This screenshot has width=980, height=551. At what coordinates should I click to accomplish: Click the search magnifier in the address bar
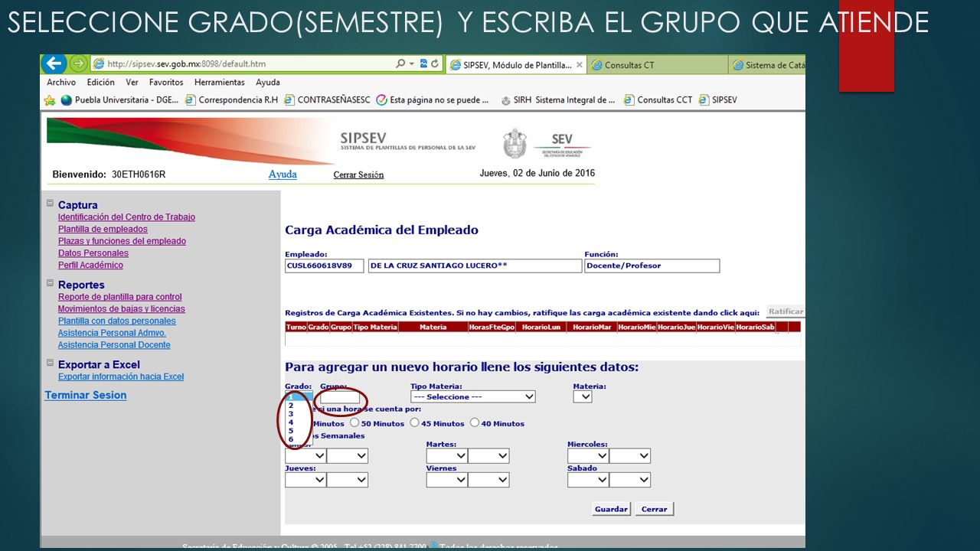[400, 64]
